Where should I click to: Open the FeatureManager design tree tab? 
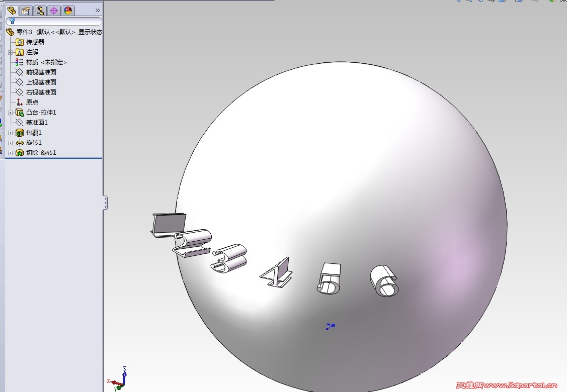tap(12, 11)
